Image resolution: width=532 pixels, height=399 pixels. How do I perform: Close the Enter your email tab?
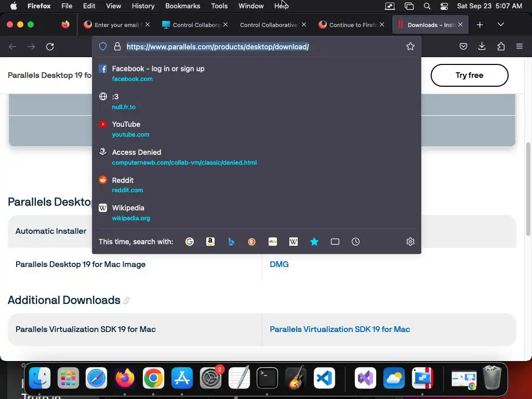tap(148, 24)
